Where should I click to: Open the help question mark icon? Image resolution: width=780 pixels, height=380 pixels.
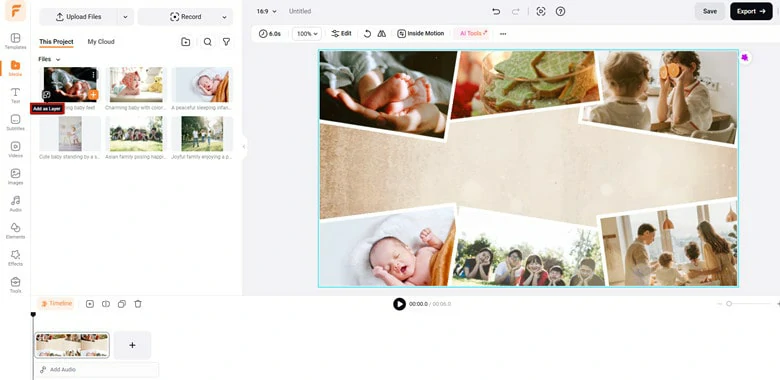560,11
